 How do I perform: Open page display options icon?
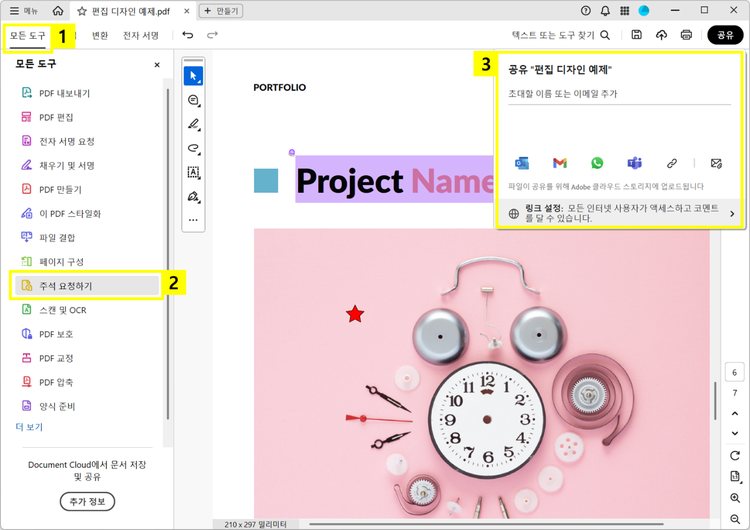tap(735, 476)
